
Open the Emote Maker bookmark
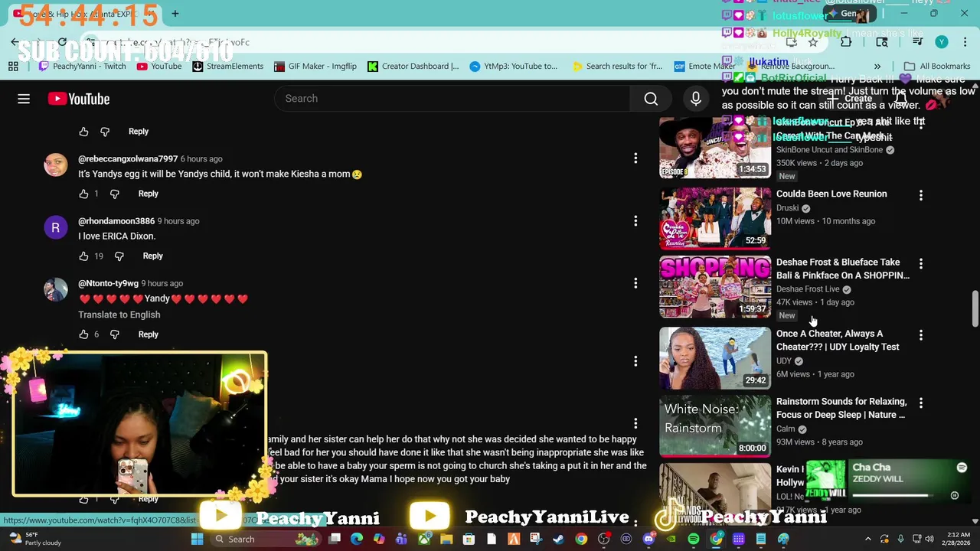704,66
